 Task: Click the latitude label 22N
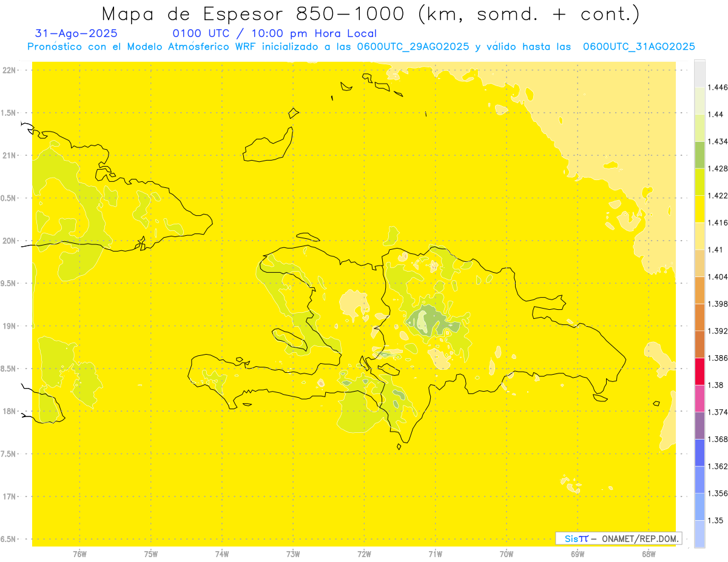click(9, 70)
